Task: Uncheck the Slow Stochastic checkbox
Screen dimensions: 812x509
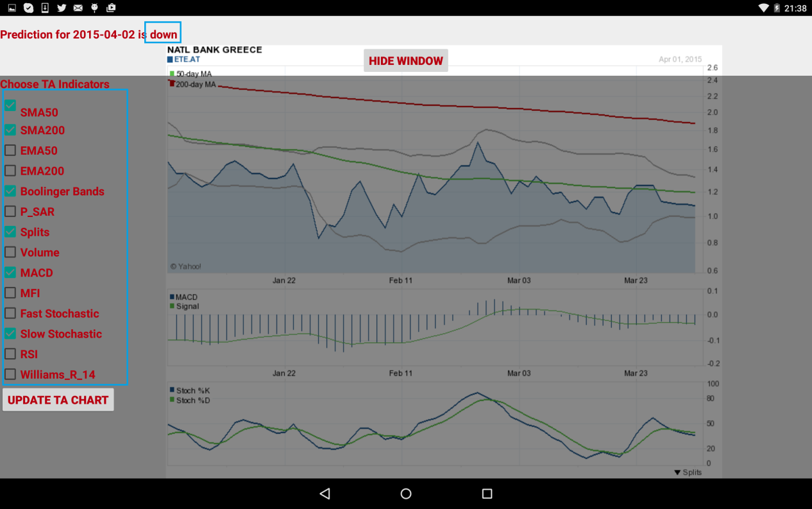Action: (10, 334)
